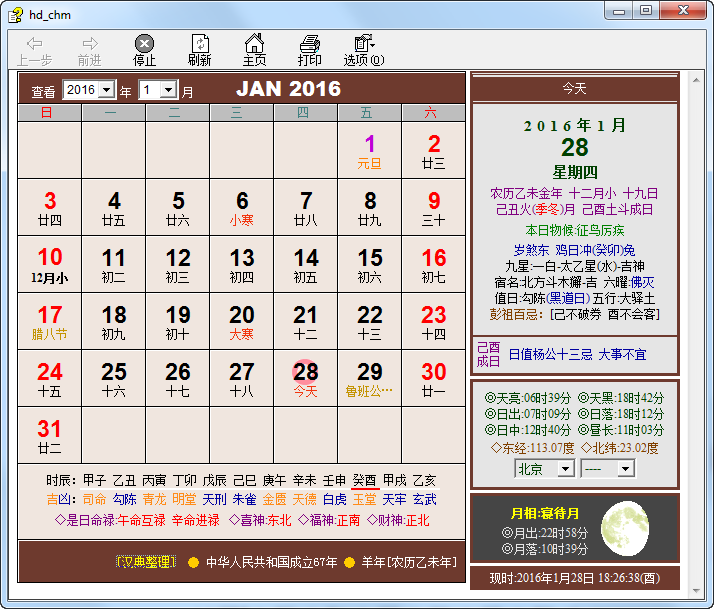Click the scrollbar down arrow
Screen dimensions: 714x609
click(x=696, y=591)
